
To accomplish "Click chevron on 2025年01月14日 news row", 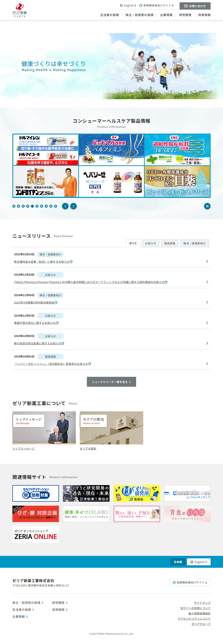I will [x=207, y=262].
